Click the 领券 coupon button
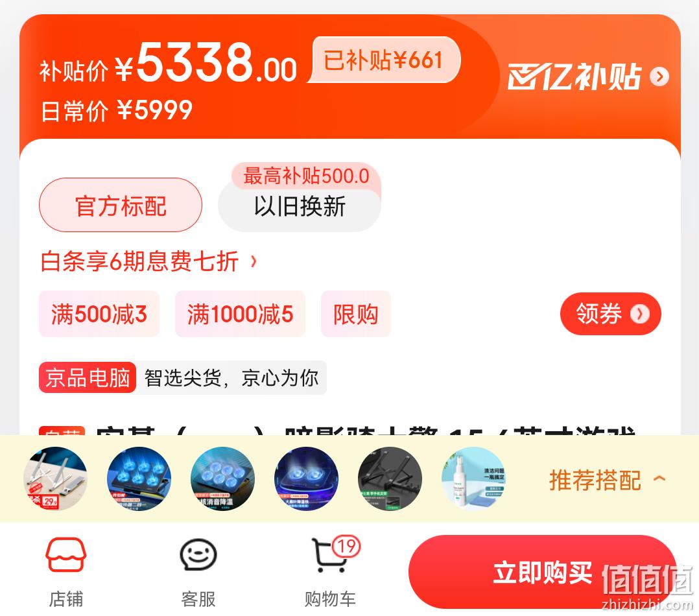The width and height of the screenshot is (699, 616). coord(610,314)
